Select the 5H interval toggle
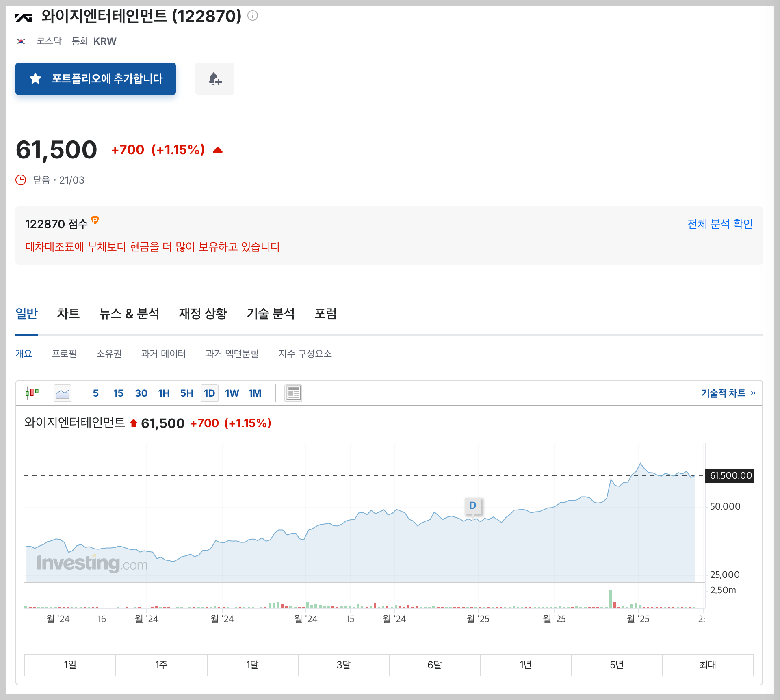This screenshot has height=700, width=780. [186, 393]
